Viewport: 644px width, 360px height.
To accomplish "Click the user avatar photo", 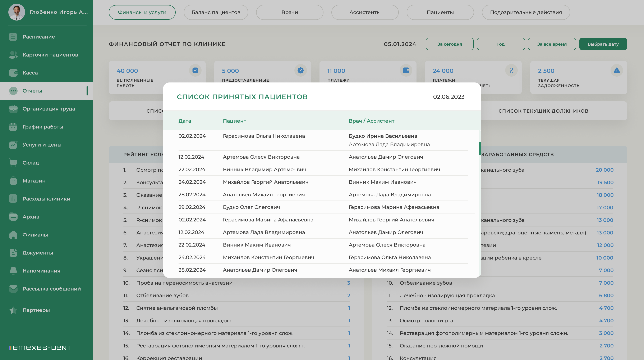I will click(x=17, y=12).
